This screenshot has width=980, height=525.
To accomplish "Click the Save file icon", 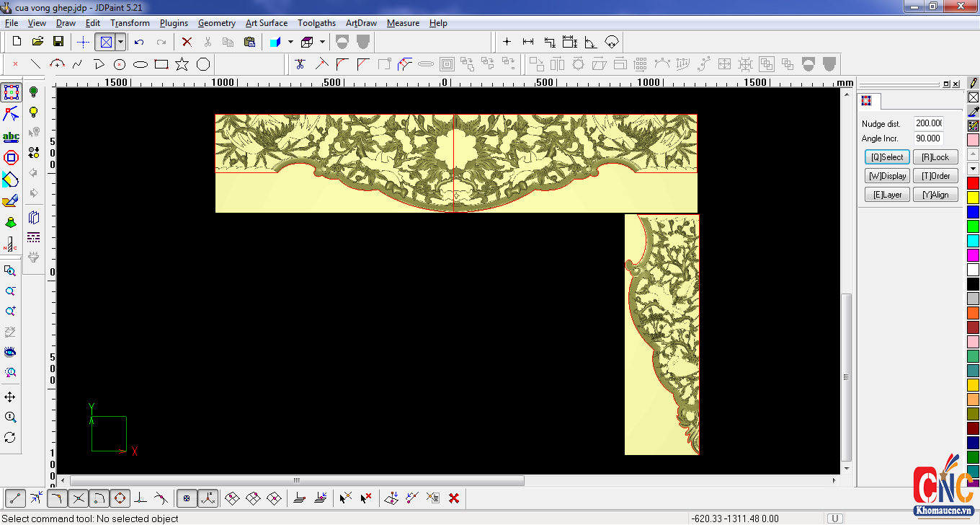I will click(x=58, y=42).
